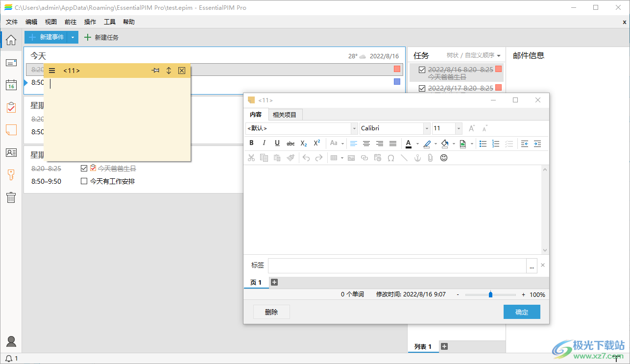Toggle underline formatting in note editor
The width and height of the screenshot is (630, 364).
tap(277, 143)
